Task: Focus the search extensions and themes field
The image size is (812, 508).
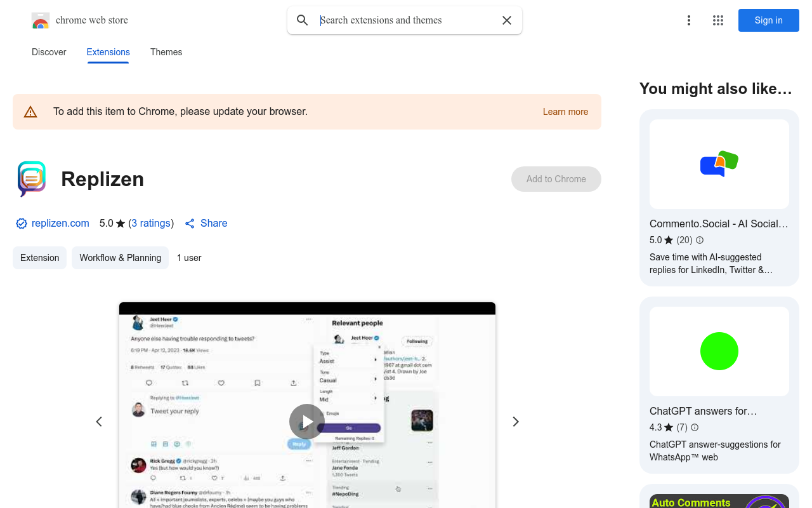Action: (406, 20)
